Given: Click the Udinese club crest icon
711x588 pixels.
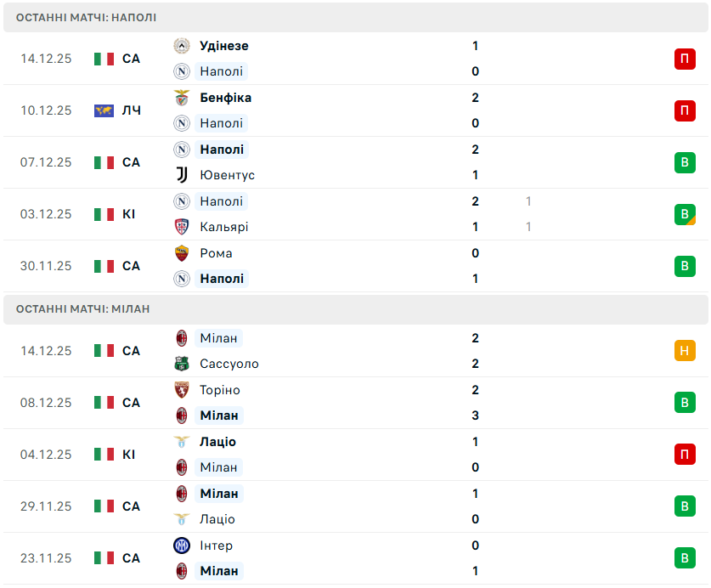Looking at the screenshot, I should coord(181,46).
